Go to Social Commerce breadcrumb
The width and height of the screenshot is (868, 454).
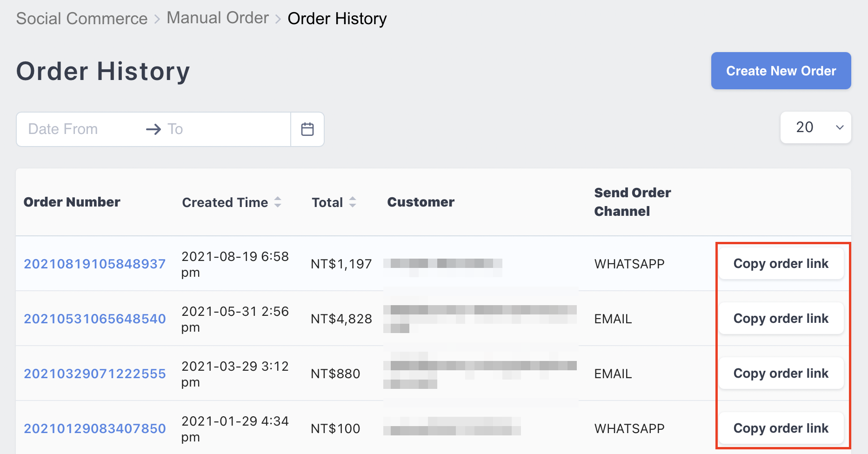(x=82, y=18)
